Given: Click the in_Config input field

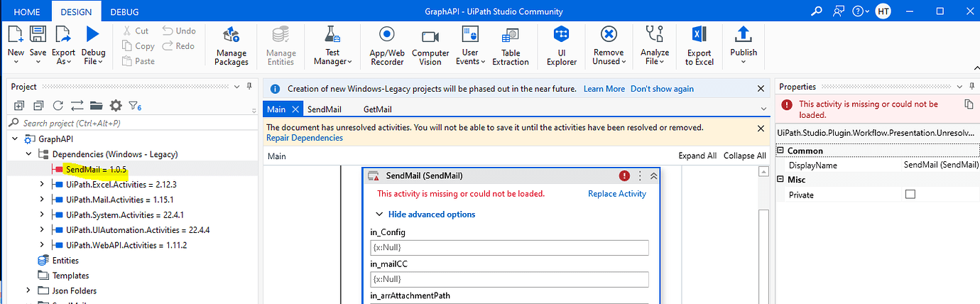Looking at the screenshot, I should tap(509, 248).
